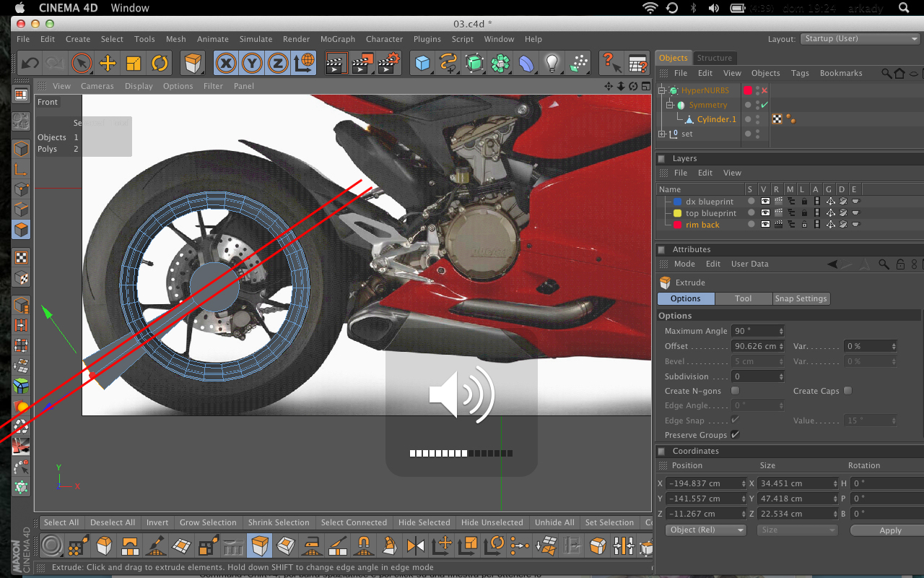Toggle Preserve Groups checkbox

(736, 435)
